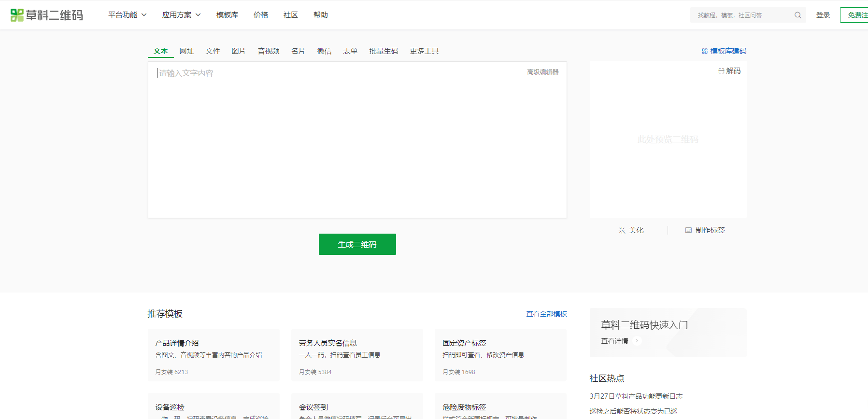
Task: Open the 设备巡检 template card
Action: click(x=213, y=406)
